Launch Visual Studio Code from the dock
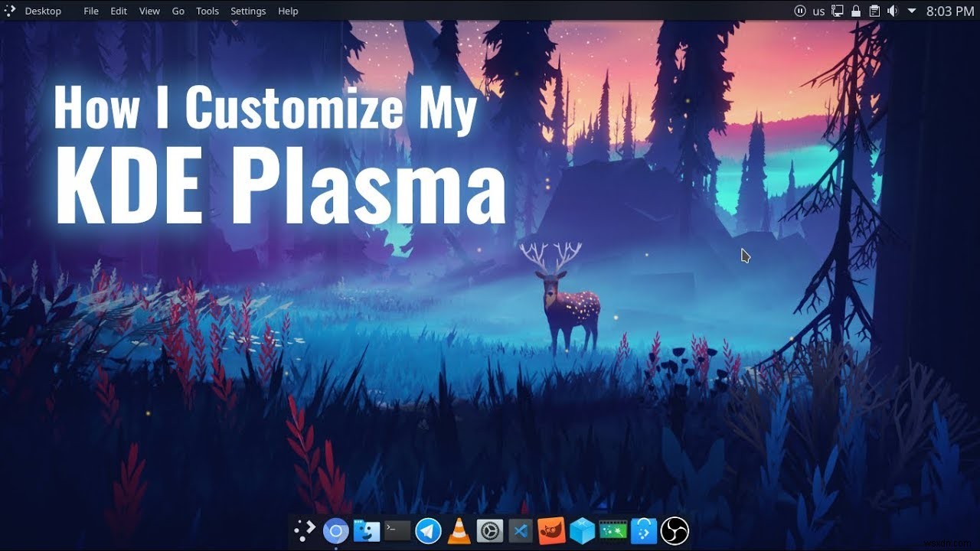980x551 pixels. point(521,530)
